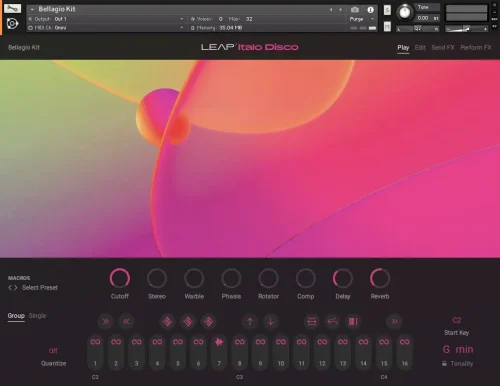
Task: Click the infinity loop icon on pad 4
Action: (x=157, y=342)
